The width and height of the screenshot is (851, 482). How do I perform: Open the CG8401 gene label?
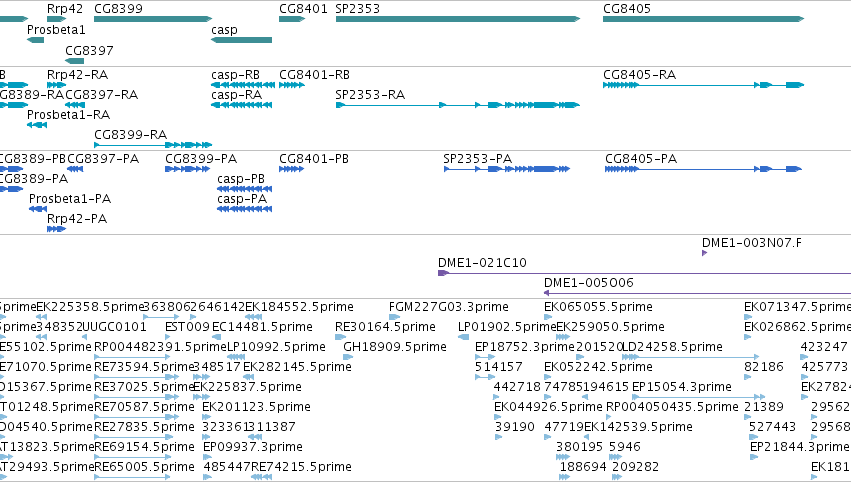pos(303,9)
